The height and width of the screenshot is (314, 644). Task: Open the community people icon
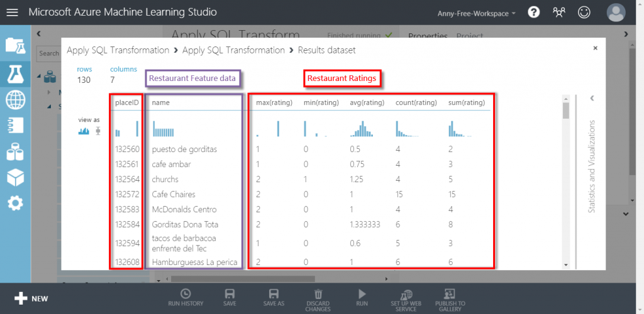tap(559, 13)
